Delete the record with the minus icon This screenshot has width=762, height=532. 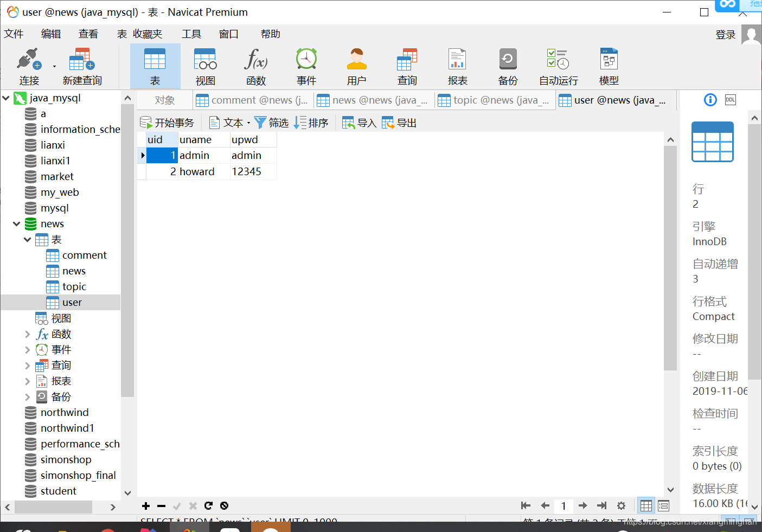(162, 506)
